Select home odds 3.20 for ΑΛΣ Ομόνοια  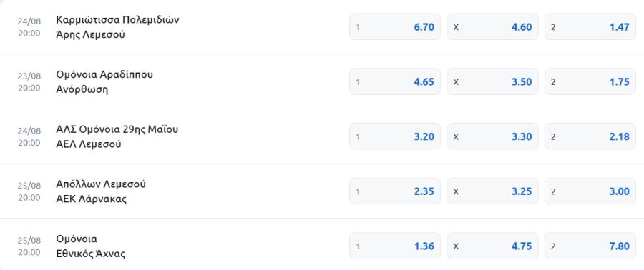coord(395,136)
